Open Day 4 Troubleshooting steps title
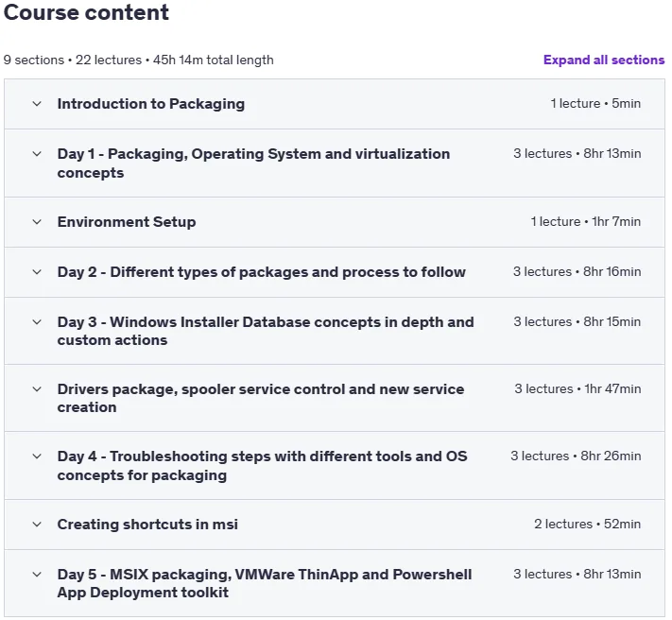This screenshot has width=672, height=620. (x=263, y=466)
